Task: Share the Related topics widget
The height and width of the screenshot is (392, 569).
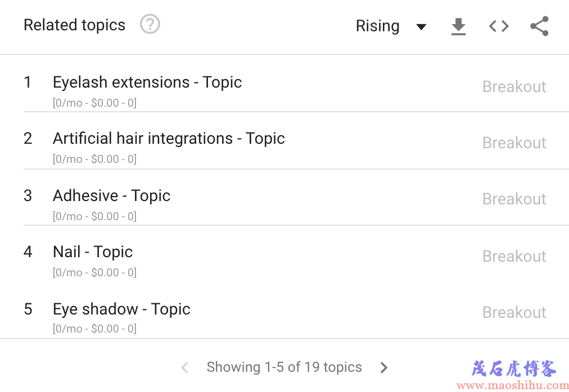Action: pos(540,26)
